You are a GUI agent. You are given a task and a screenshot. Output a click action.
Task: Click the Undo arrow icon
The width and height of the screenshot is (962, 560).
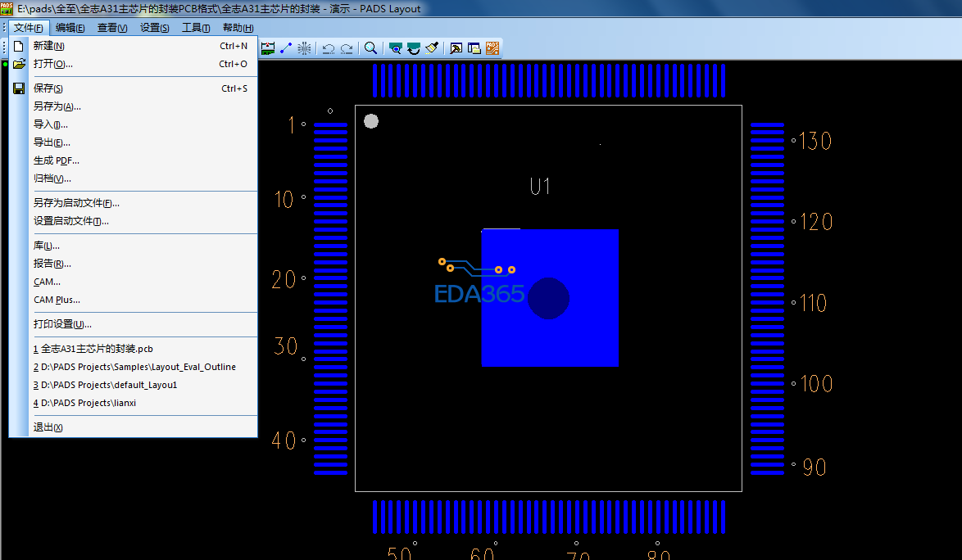coord(329,48)
